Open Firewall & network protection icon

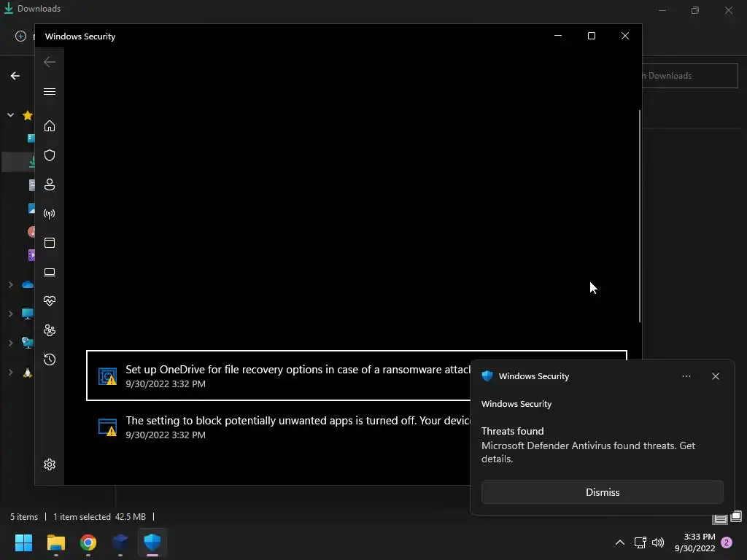[x=50, y=214]
